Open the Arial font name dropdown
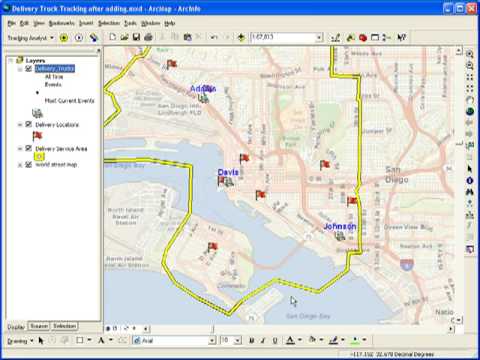This screenshot has height=360, width=480. click(x=212, y=340)
